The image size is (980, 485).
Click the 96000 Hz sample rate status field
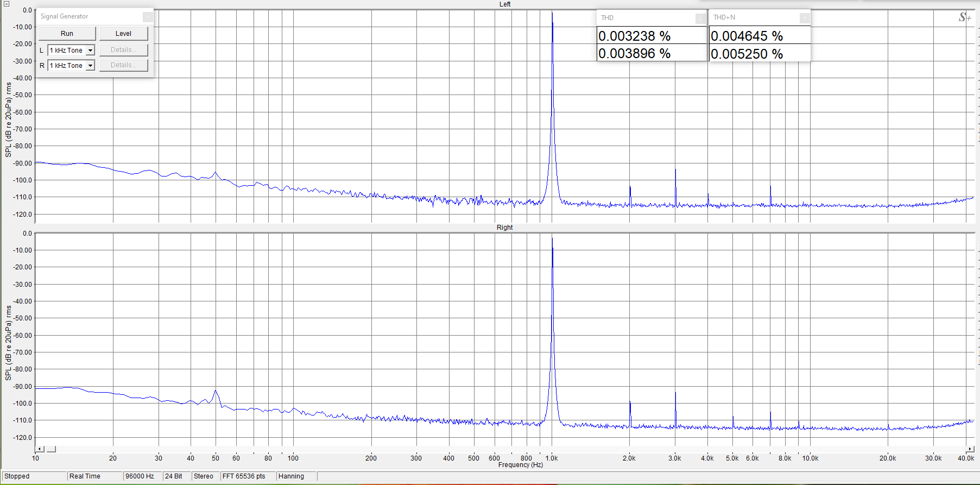(x=140, y=476)
